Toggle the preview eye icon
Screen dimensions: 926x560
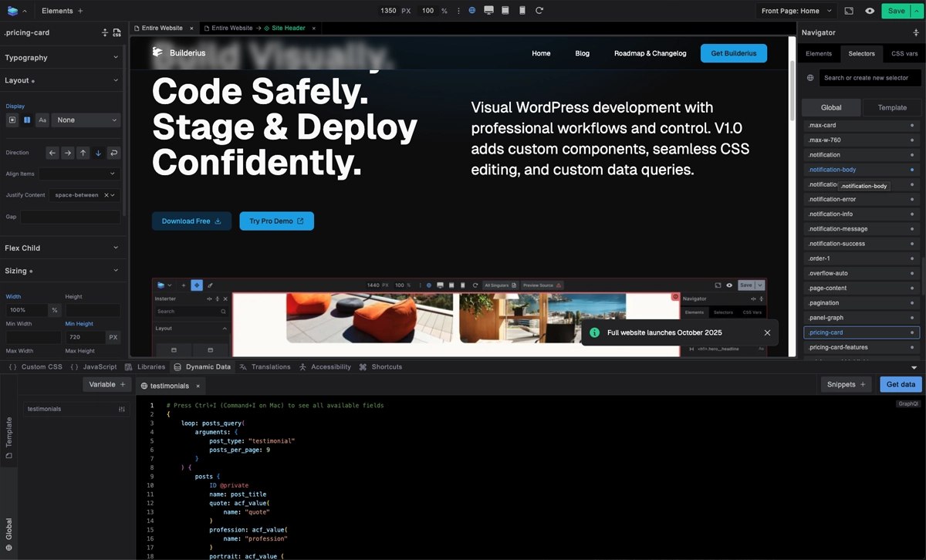(x=870, y=11)
